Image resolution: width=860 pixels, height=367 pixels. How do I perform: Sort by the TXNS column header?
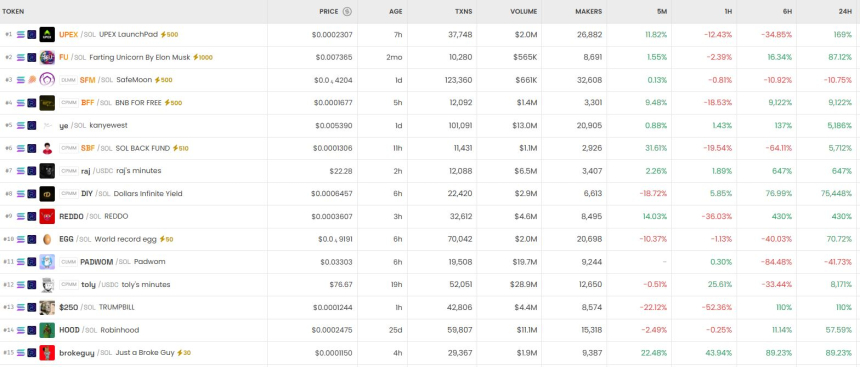pyautogui.click(x=463, y=12)
